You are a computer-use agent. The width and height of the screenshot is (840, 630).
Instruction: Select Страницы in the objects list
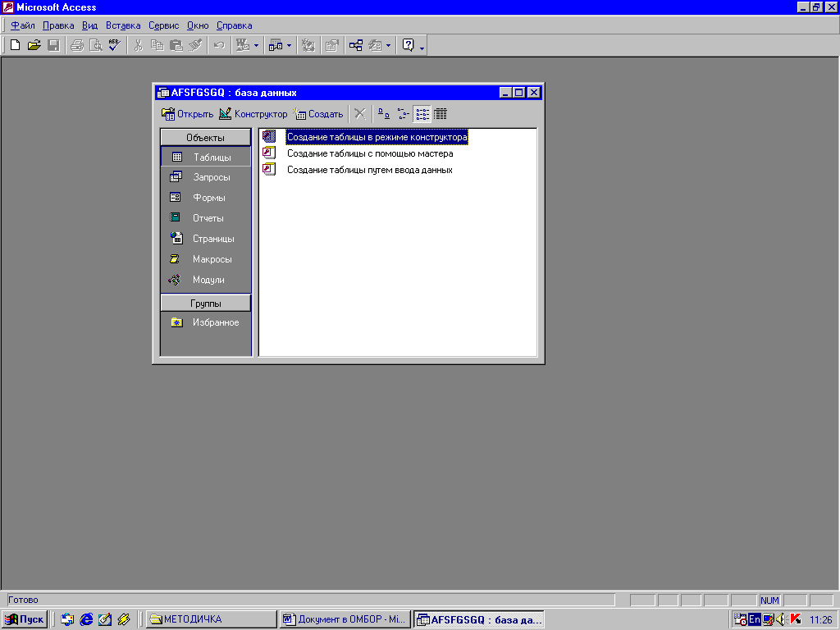pos(206,239)
